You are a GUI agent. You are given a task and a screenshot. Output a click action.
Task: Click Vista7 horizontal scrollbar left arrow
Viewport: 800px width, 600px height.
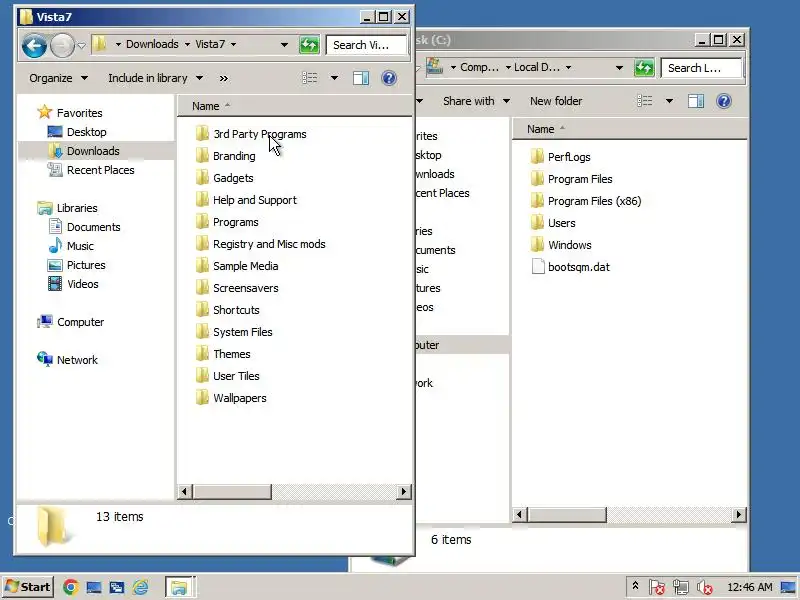tap(185, 492)
